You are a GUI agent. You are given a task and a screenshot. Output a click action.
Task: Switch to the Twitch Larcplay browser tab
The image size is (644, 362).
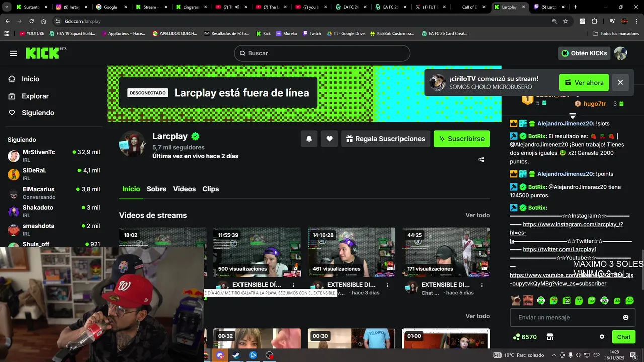point(550,7)
